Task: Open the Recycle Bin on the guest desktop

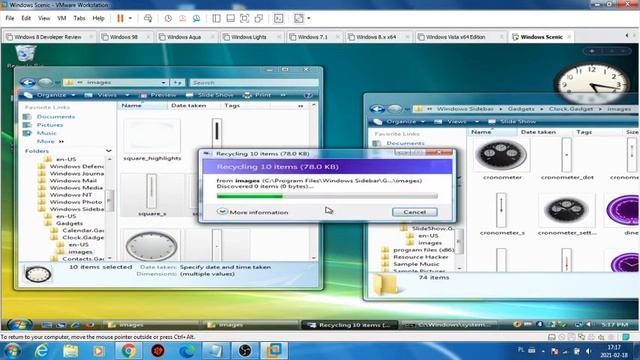Action: coord(25,56)
